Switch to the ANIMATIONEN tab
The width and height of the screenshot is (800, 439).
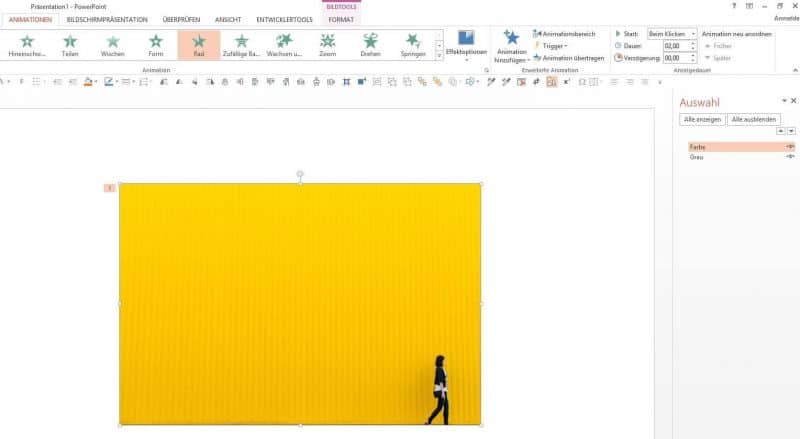coord(30,19)
